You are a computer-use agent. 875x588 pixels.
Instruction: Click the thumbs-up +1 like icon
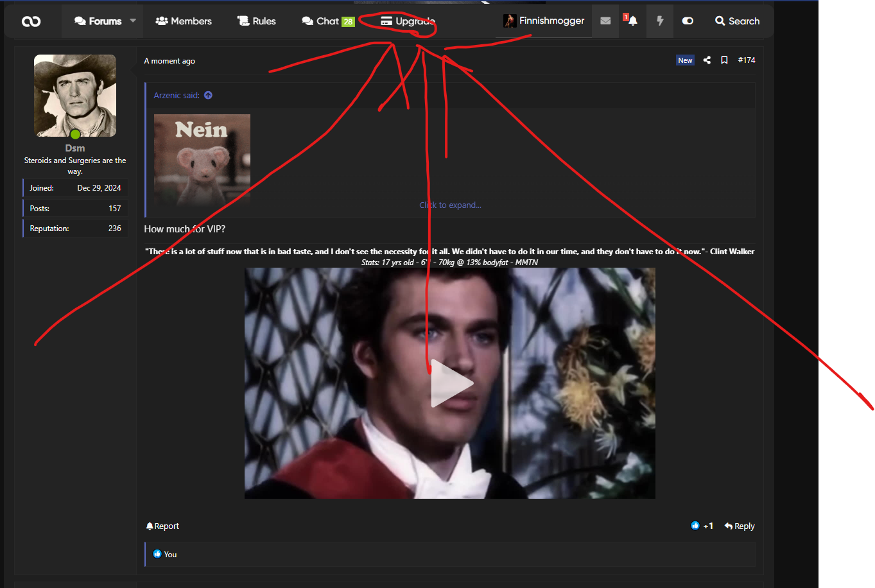(695, 526)
